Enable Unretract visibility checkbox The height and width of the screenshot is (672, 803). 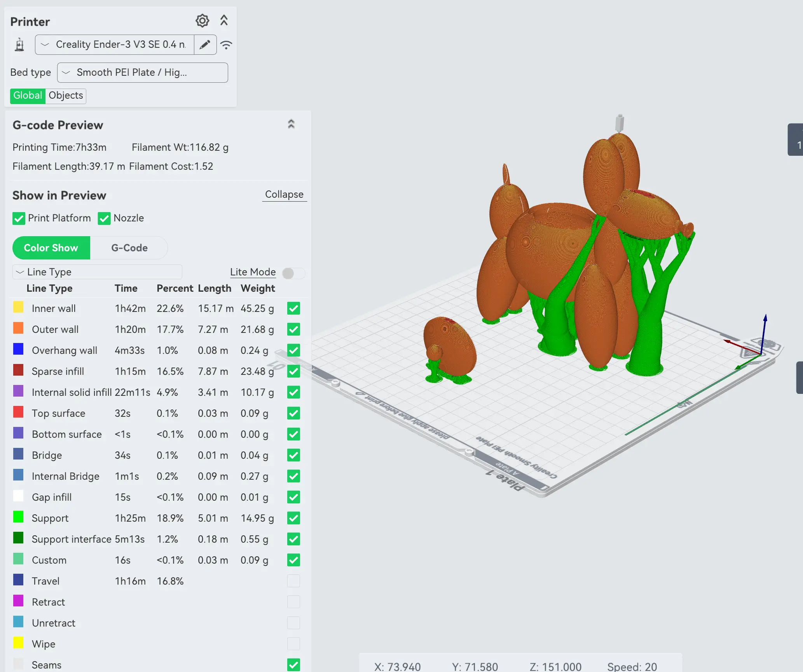tap(293, 623)
